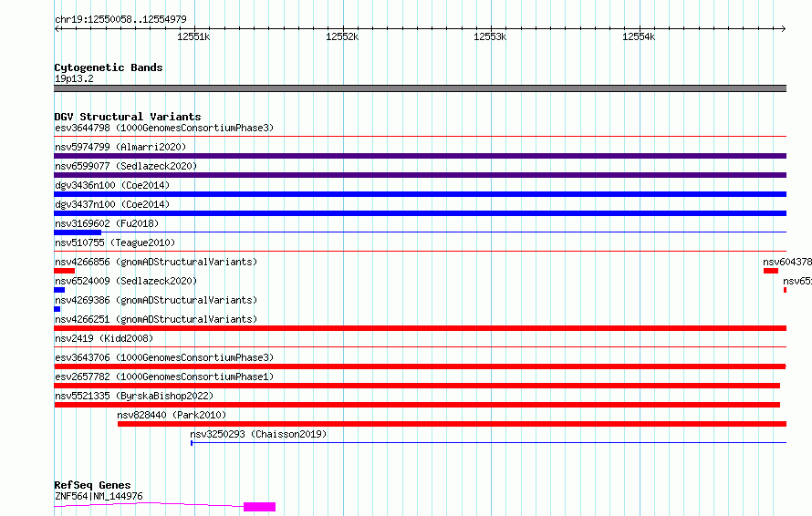
Task: Click the Cytogenetic Bands track title
Action: pyautogui.click(x=109, y=67)
